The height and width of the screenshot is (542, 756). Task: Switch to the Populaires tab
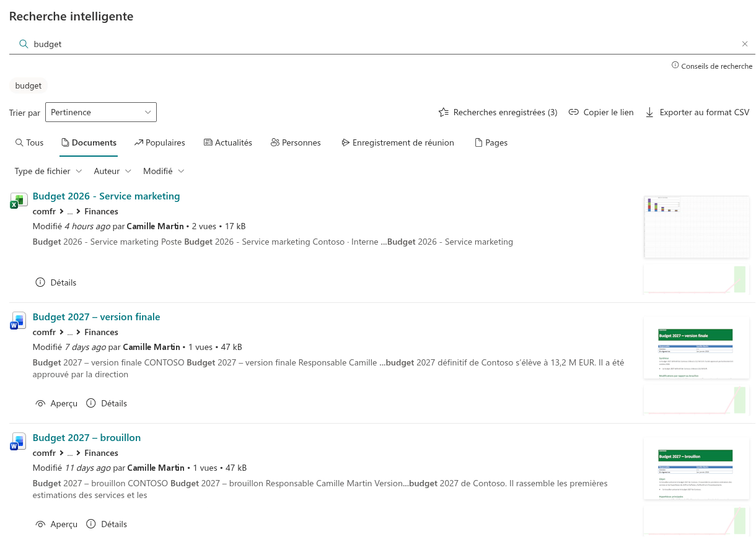[x=160, y=142]
